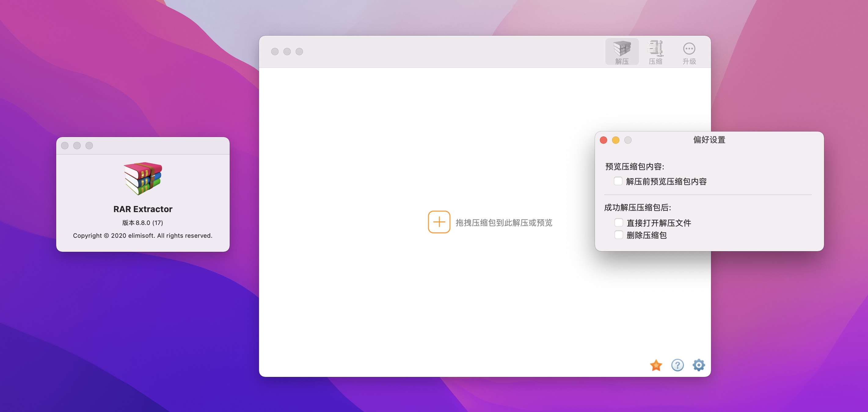Image resolution: width=868 pixels, height=412 pixels.
Task: Click the orange star rating icon
Action: pos(656,365)
